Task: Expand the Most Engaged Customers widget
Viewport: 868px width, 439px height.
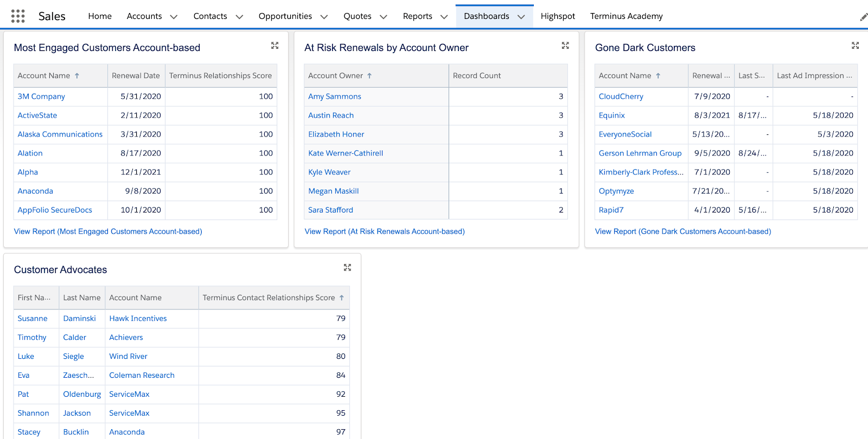Action: pyautogui.click(x=275, y=46)
